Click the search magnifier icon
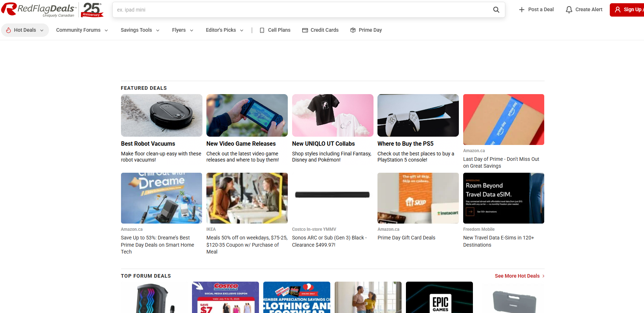 pyautogui.click(x=496, y=10)
